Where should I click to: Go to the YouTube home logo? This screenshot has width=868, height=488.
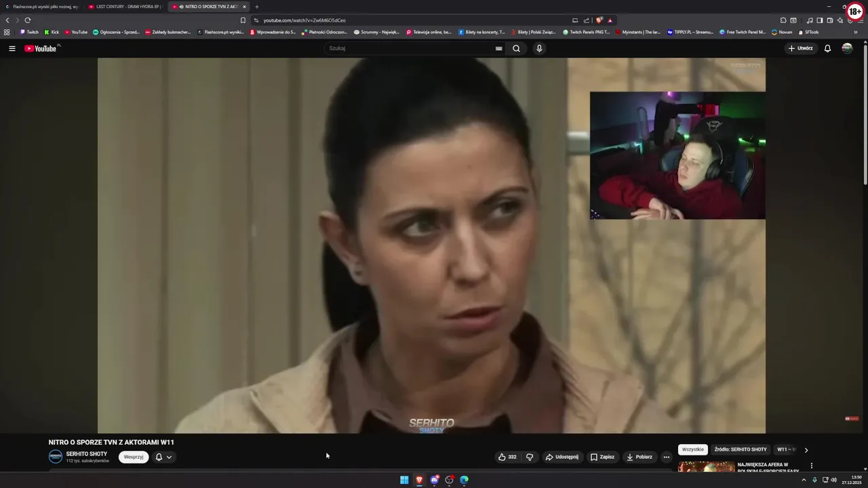41,48
